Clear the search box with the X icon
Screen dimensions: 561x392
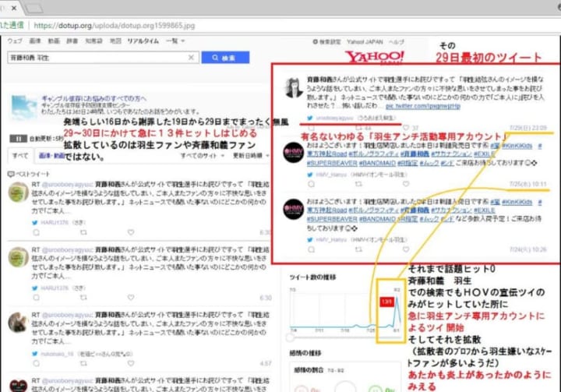click(192, 58)
